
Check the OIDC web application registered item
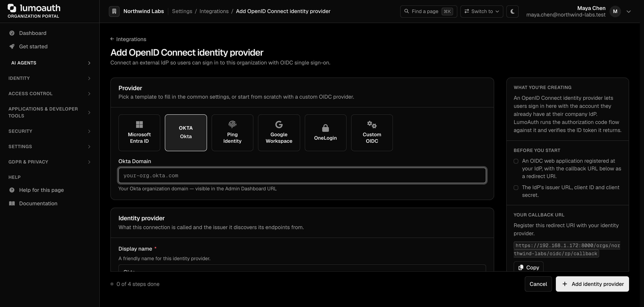coord(516,161)
